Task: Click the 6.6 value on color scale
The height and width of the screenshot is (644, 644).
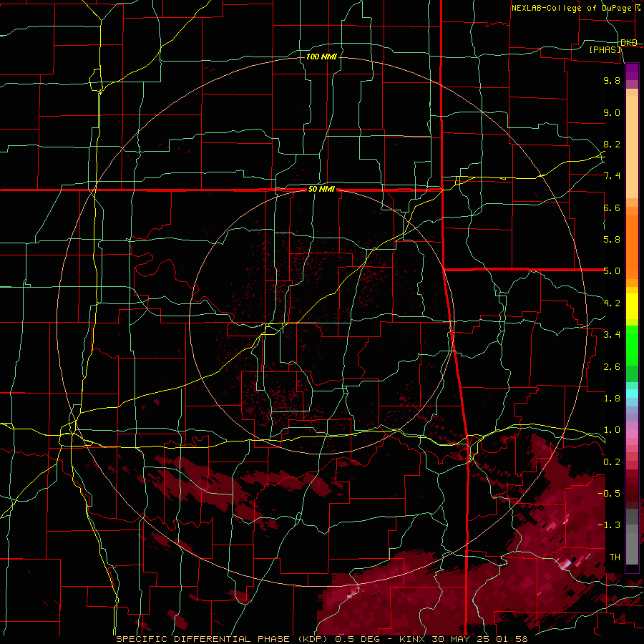Action: click(x=612, y=208)
